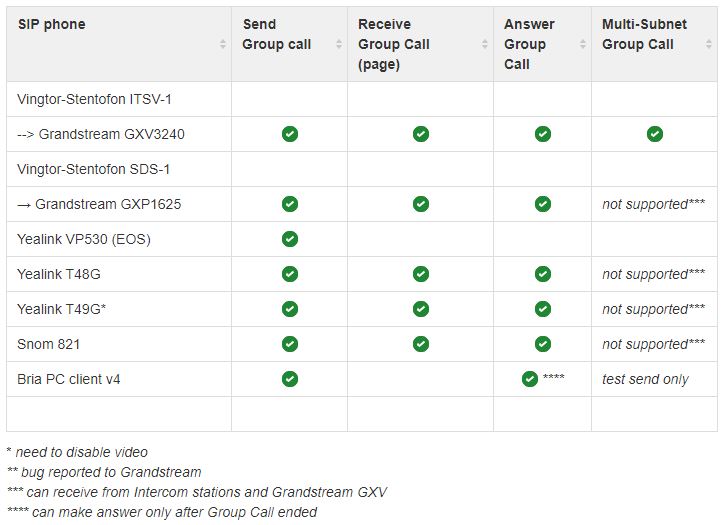Image resolution: width=728 pixels, height=525 pixels.
Task: Click Multi-Subnet checkmark for Grandstream GXV3240
Action: point(655,134)
